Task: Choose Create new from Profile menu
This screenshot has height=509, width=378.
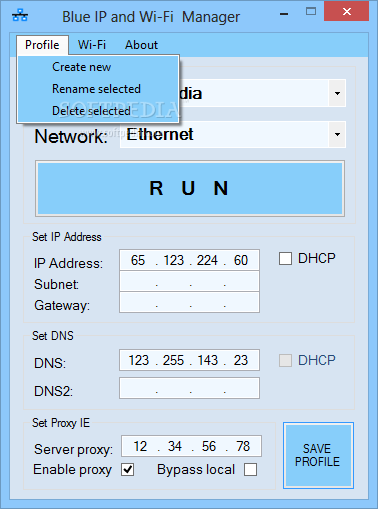Action: (98, 67)
